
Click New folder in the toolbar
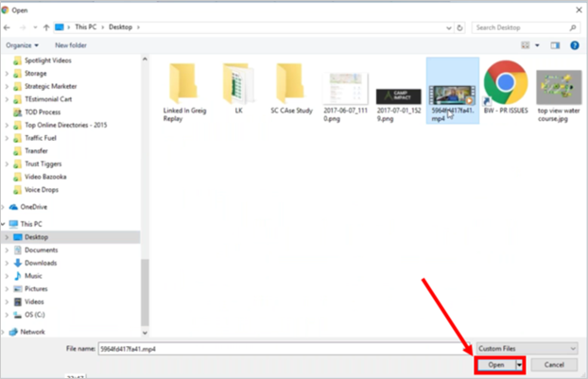click(71, 44)
